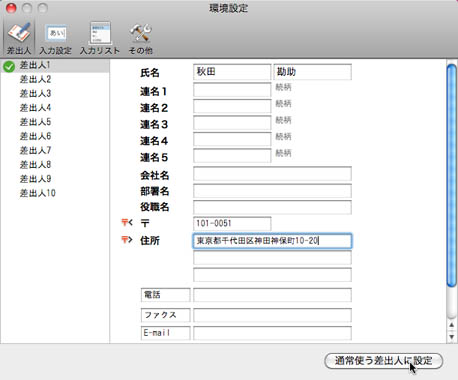
Task: Choose 差出人10 from the sender list
Action: point(37,193)
